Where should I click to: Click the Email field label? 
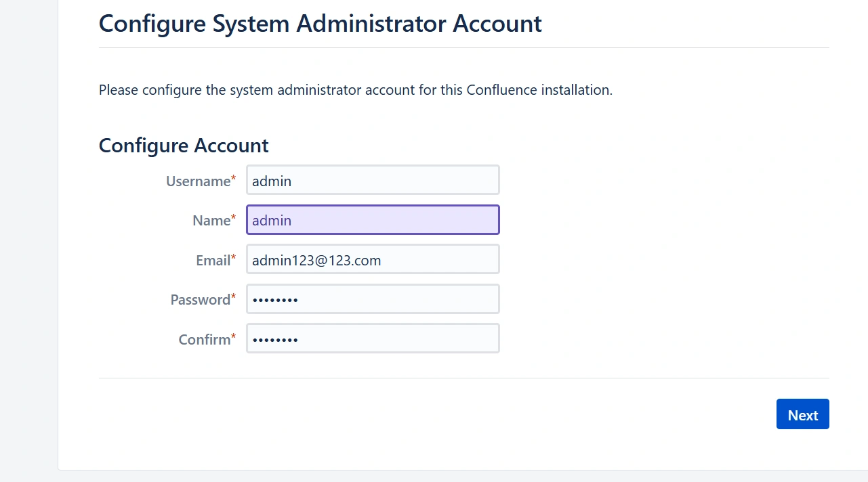[x=213, y=261]
